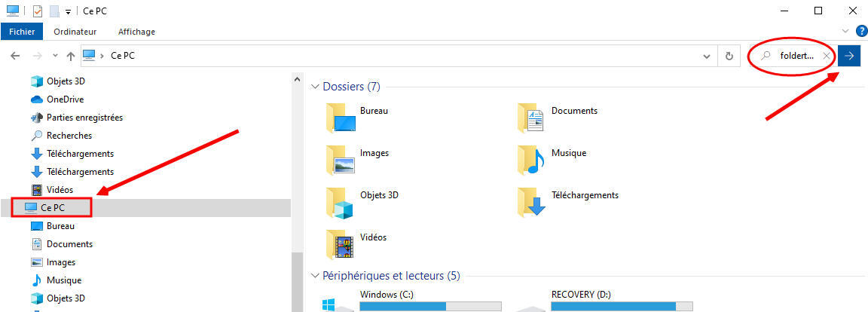Go up one level with up arrow
Image resolution: width=868 pixels, height=312 pixels.
tap(71, 56)
